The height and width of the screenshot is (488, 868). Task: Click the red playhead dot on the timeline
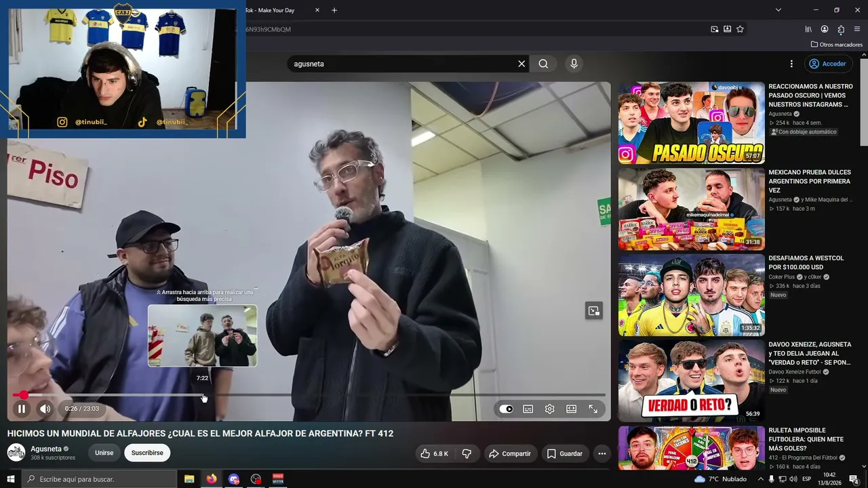click(24, 394)
